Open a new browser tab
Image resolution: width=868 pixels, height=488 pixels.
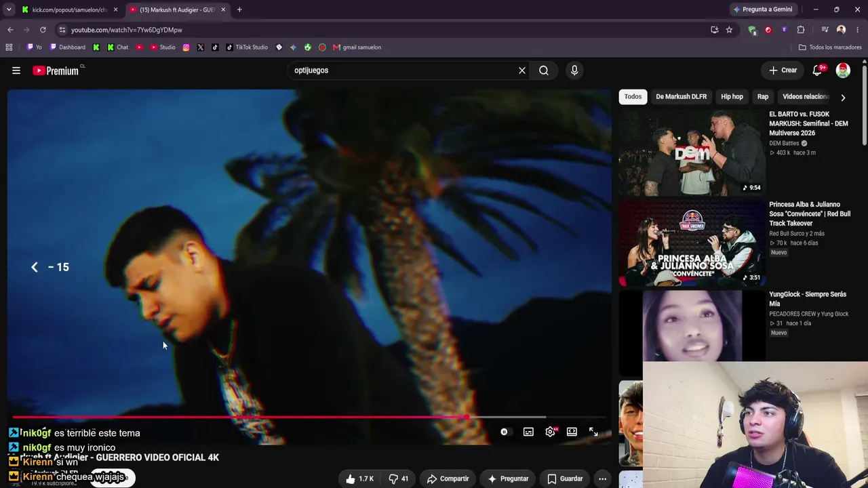point(239,9)
